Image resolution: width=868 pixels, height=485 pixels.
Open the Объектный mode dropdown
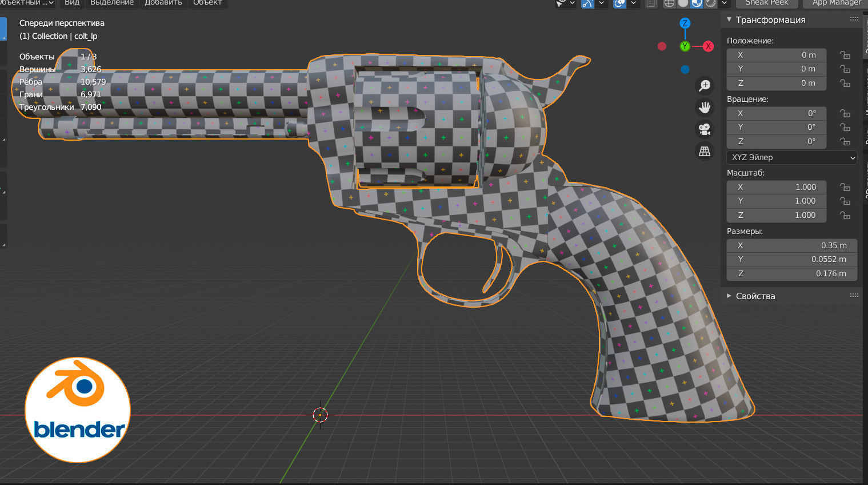27,3
